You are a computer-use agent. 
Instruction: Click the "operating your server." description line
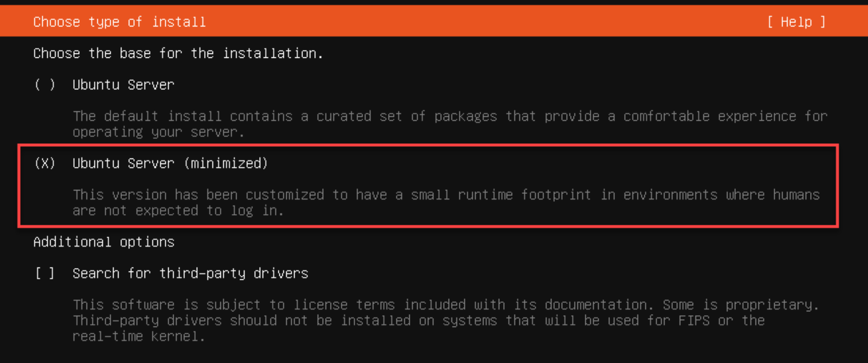coord(159,132)
